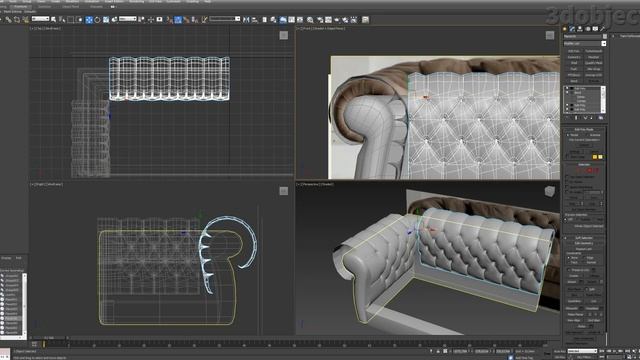Screen dimensions: 640x360
Task: Toggle Show End Result icon below stack
Action: pyautogui.click(x=576, y=118)
